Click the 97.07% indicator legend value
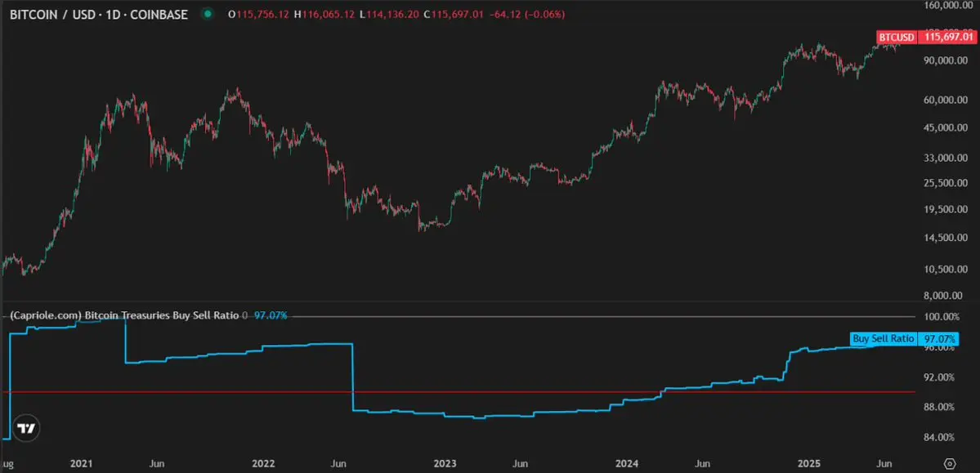 click(271, 316)
